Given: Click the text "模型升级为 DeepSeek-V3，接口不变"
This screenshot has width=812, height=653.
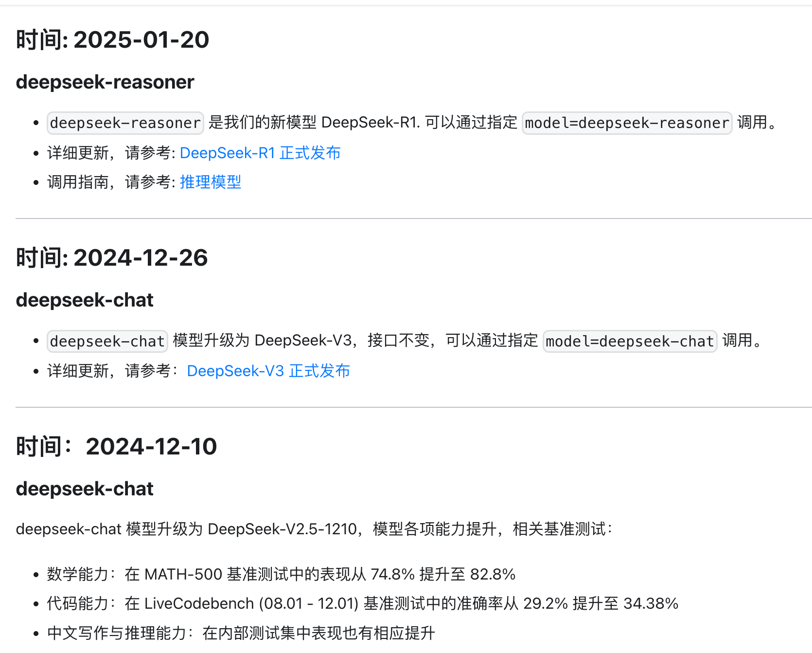Looking at the screenshot, I should click(301, 341).
